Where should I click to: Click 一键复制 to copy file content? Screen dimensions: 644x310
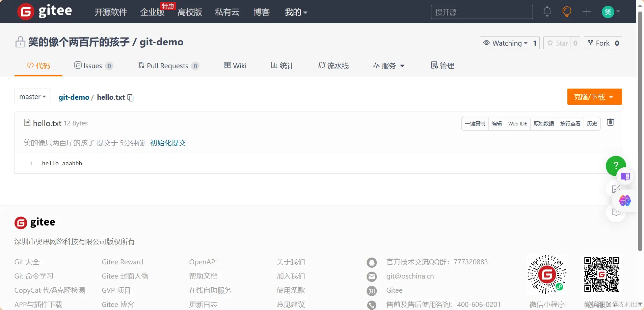click(x=475, y=123)
